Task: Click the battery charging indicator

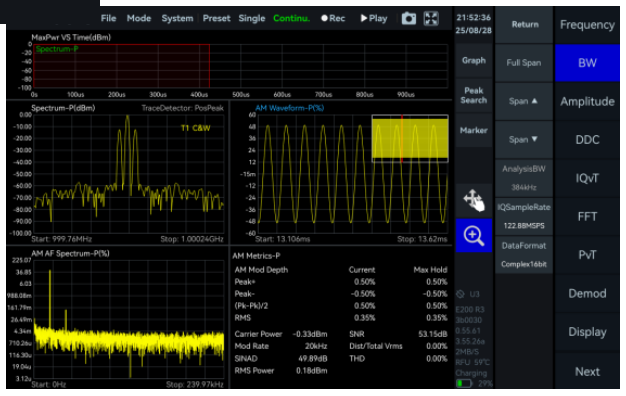Action: [x=464, y=383]
